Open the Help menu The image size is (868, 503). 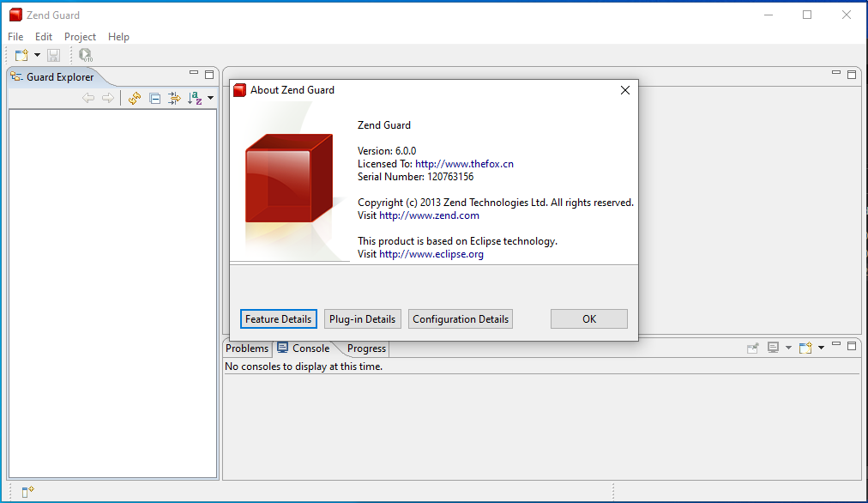point(118,37)
